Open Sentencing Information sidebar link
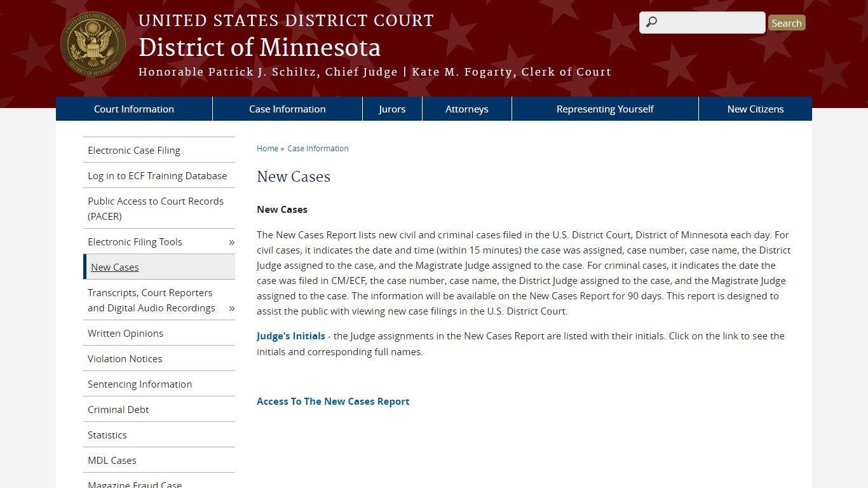Screen dimensions: 868x488 (x=159, y=384)
